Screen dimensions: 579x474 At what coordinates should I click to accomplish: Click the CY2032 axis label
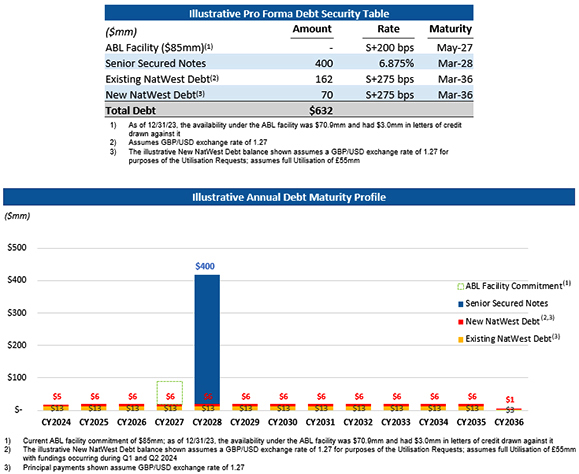click(358, 422)
